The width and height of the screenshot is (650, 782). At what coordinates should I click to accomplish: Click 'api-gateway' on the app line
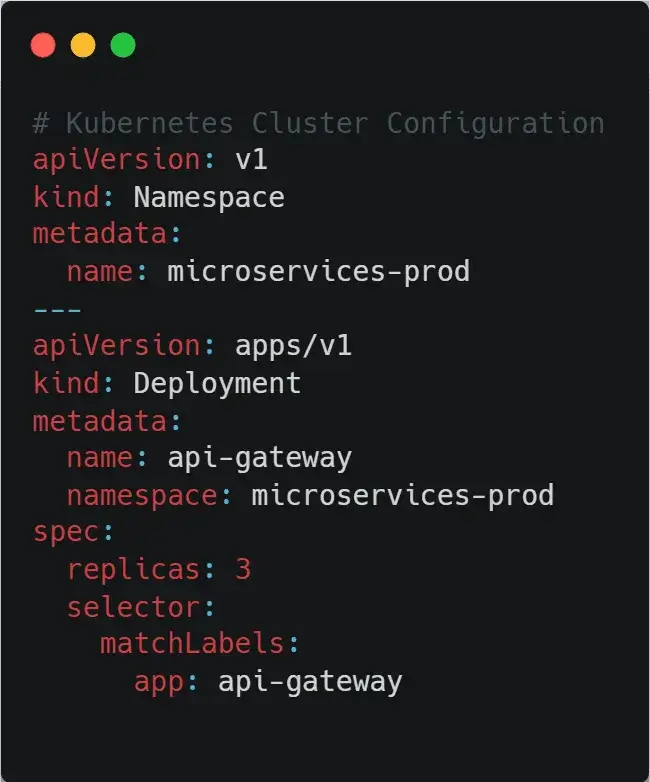pyautogui.click(x=310, y=682)
